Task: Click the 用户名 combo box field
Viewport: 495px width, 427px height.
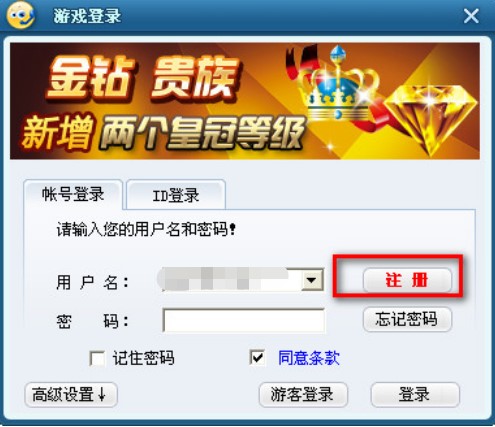Action: pyautogui.click(x=242, y=280)
